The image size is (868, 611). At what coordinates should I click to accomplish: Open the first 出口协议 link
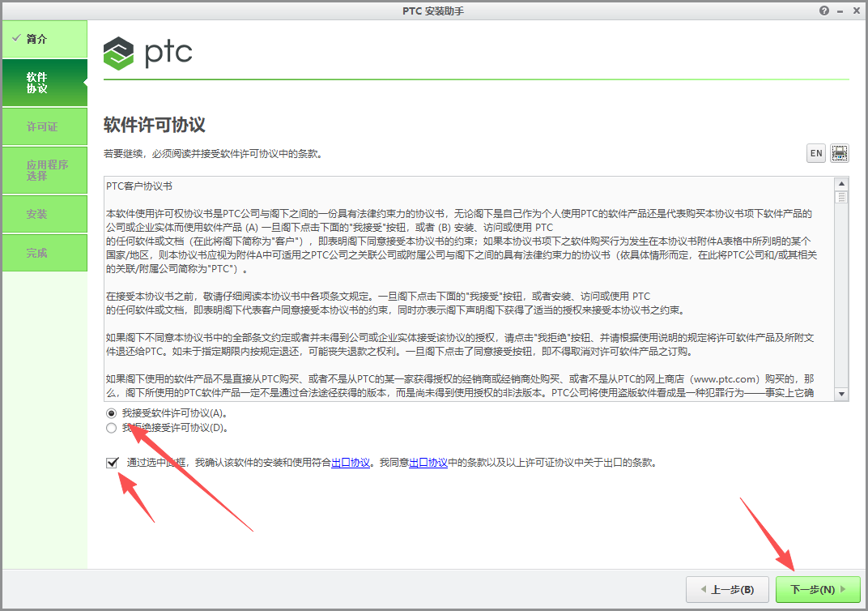point(350,463)
